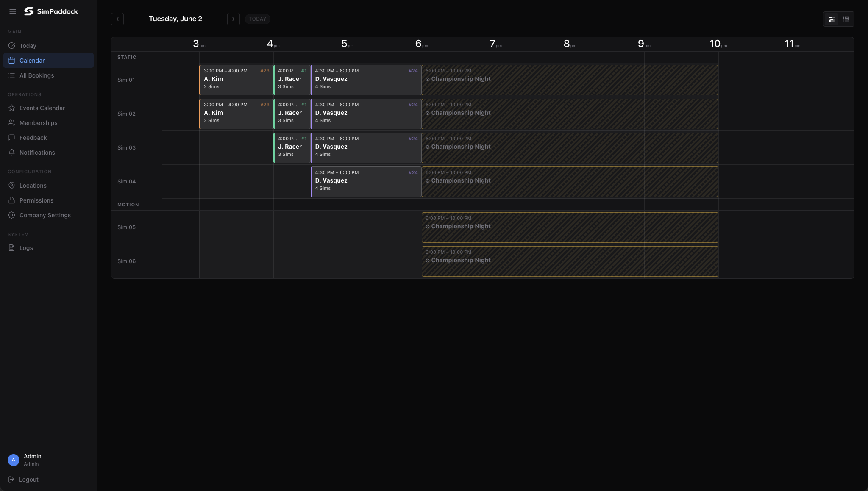Open All Bookings
This screenshot has height=491, width=868.
(x=48, y=75)
